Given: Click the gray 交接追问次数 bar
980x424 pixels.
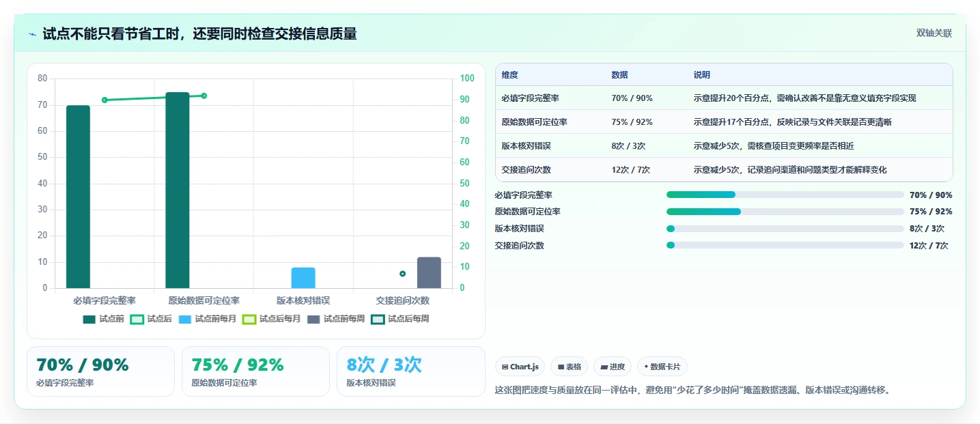Looking at the screenshot, I should click(429, 272).
